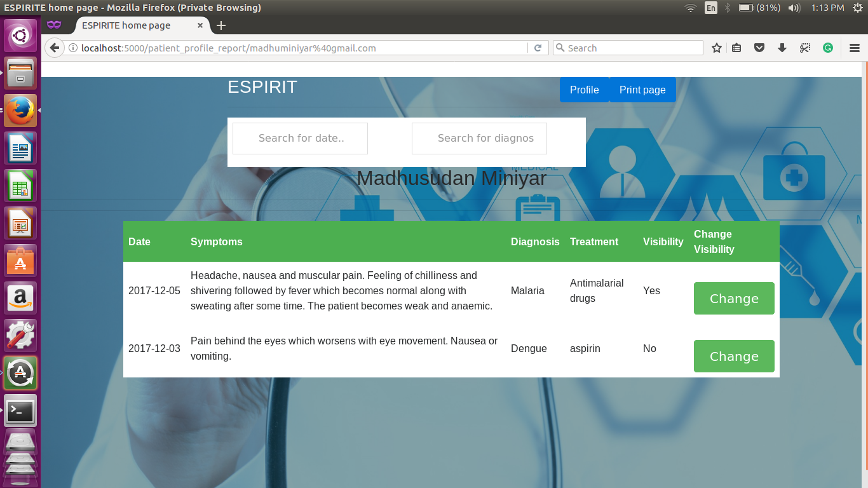Click Change button for Malaria row
Viewport: 868px width, 488px height.
734,299
